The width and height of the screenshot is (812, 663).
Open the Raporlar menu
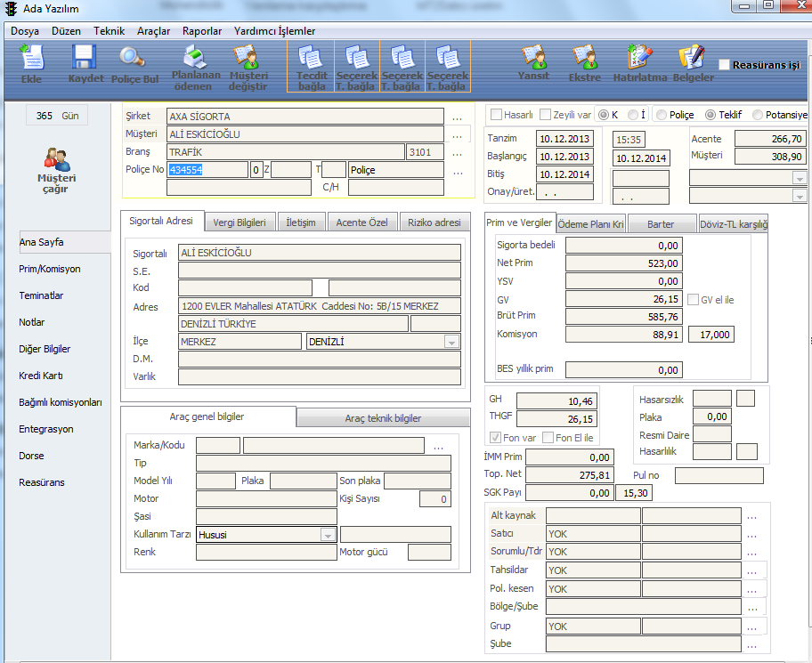[201, 30]
